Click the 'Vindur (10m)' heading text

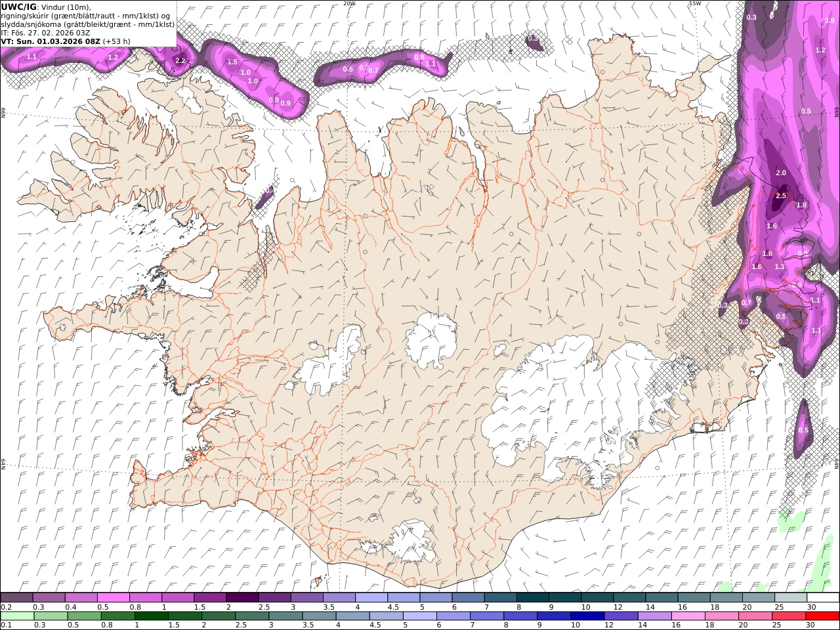(x=66, y=7)
